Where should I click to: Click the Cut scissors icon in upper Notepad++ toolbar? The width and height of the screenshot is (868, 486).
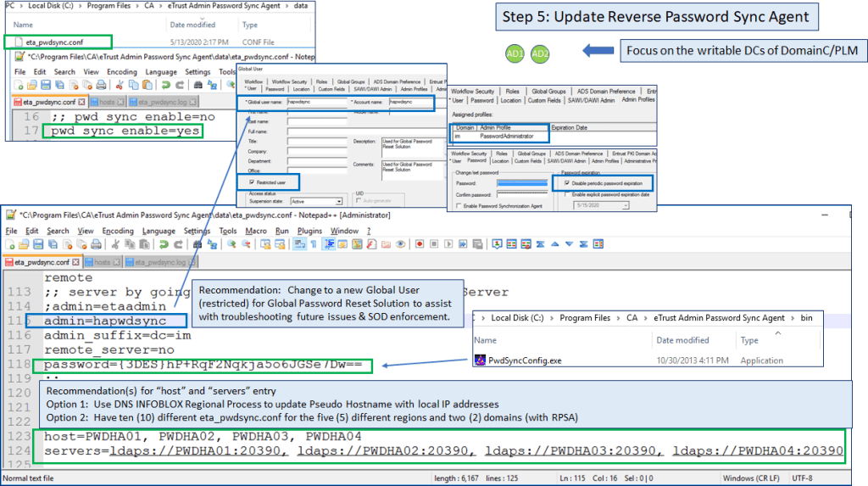pos(119,86)
